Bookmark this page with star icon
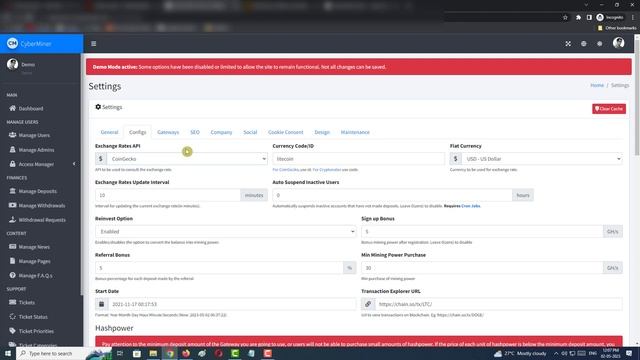 tap(565, 18)
